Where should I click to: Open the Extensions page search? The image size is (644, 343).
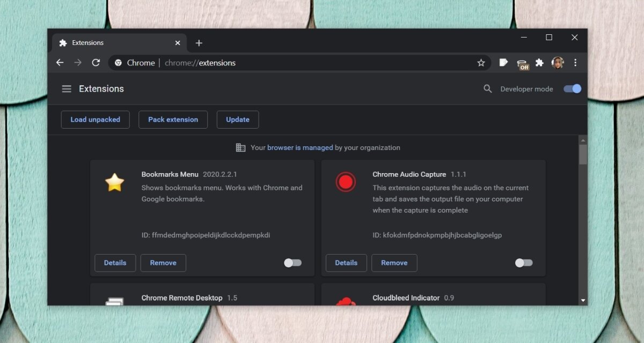[x=487, y=88]
